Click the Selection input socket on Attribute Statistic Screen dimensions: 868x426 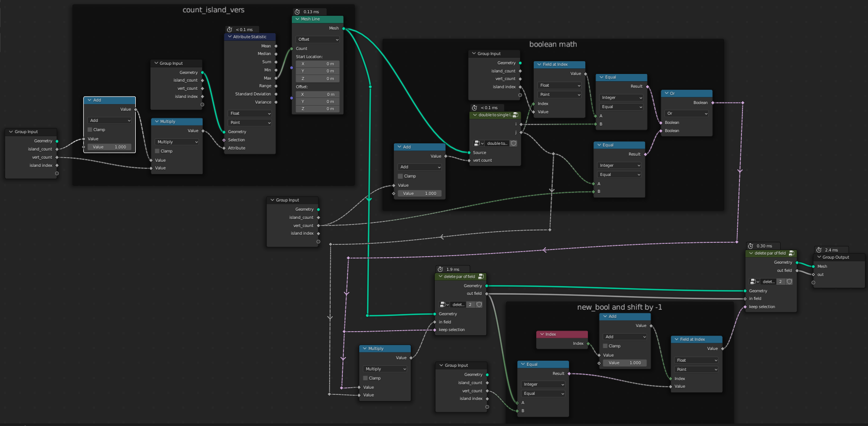224,140
